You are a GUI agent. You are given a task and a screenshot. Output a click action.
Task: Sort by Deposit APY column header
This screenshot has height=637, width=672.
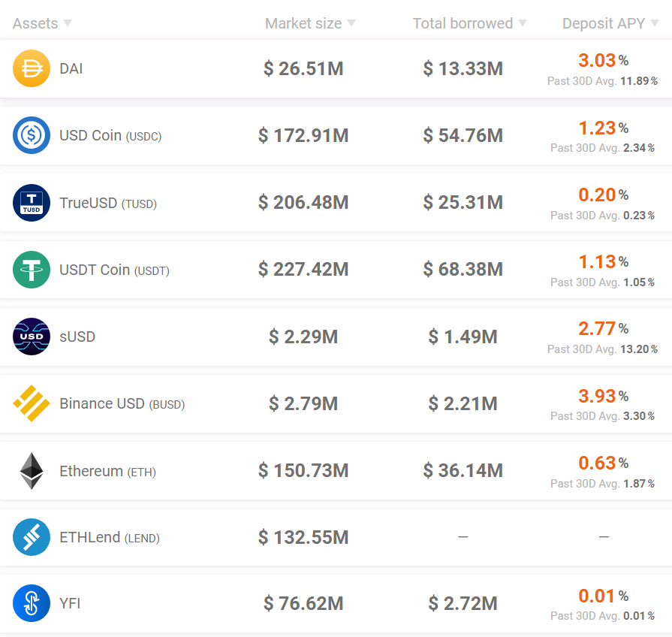pyautogui.click(x=610, y=23)
